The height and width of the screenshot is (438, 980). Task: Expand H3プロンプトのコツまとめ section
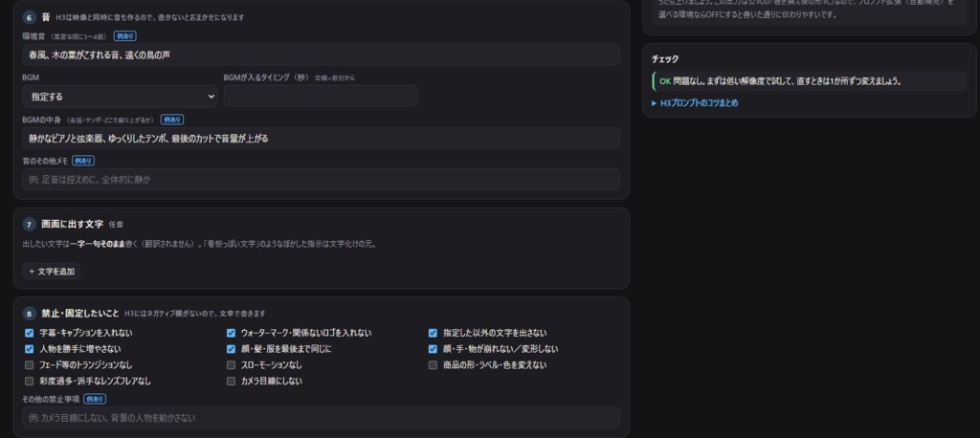(695, 103)
